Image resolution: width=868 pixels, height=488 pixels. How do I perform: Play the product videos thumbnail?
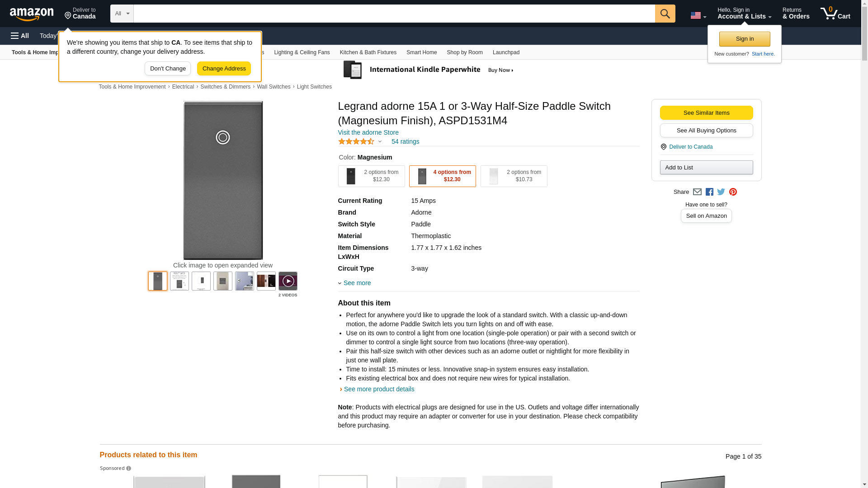(x=288, y=281)
